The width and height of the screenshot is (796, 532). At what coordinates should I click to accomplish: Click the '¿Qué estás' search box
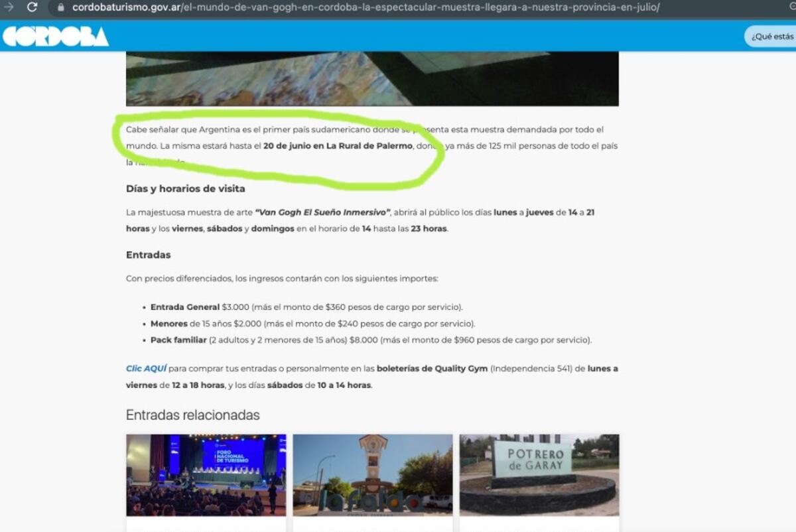pyautogui.click(x=771, y=36)
